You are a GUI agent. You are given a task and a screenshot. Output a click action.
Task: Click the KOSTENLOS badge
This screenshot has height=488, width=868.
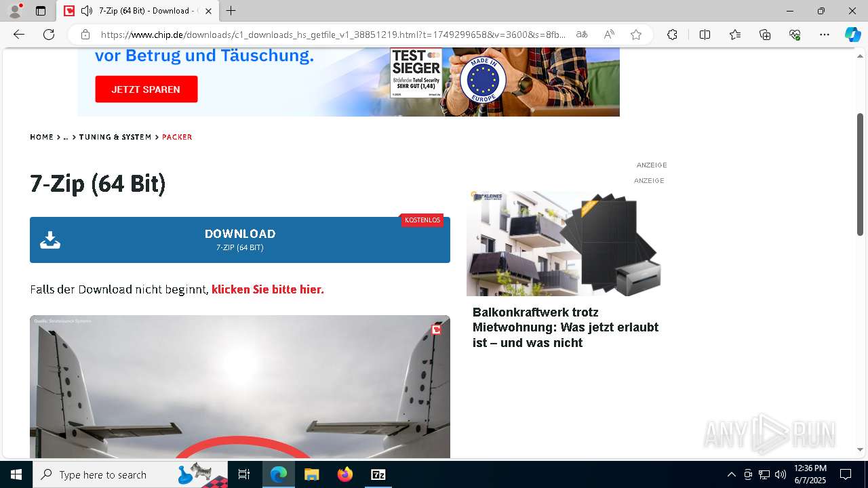(422, 220)
